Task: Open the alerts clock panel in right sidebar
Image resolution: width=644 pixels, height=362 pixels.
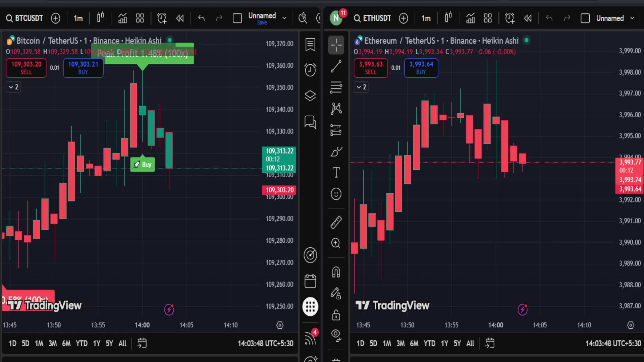Action: [x=310, y=70]
